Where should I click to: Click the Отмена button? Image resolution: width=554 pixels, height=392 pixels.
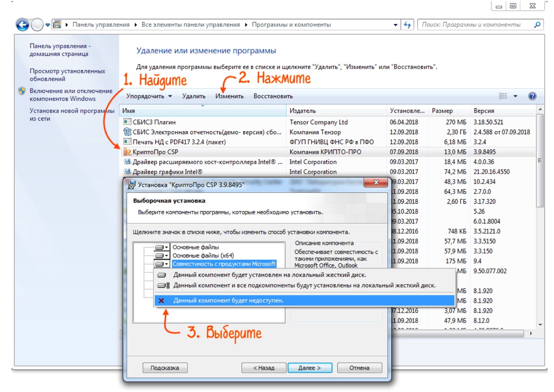(x=359, y=368)
